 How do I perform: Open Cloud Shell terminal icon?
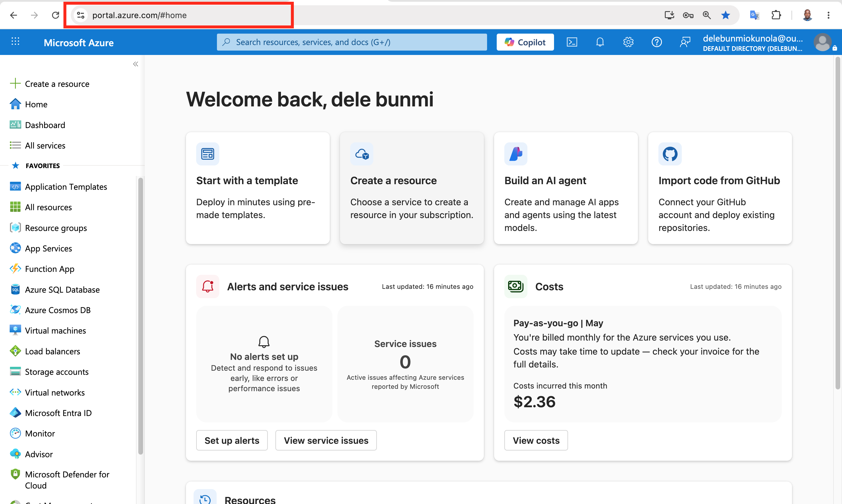pyautogui.click(x=572, y=42)
